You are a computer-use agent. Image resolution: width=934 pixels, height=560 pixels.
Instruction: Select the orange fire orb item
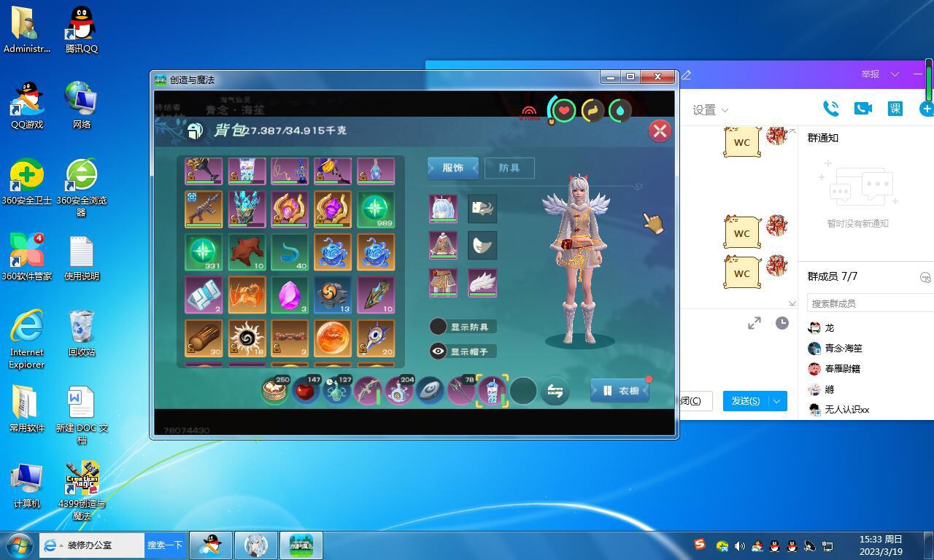point(333,338)
